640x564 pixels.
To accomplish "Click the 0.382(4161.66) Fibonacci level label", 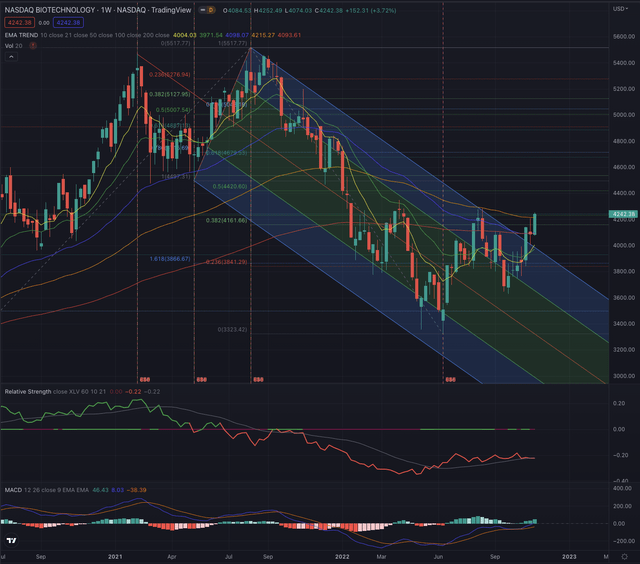I will coord(227,220).
